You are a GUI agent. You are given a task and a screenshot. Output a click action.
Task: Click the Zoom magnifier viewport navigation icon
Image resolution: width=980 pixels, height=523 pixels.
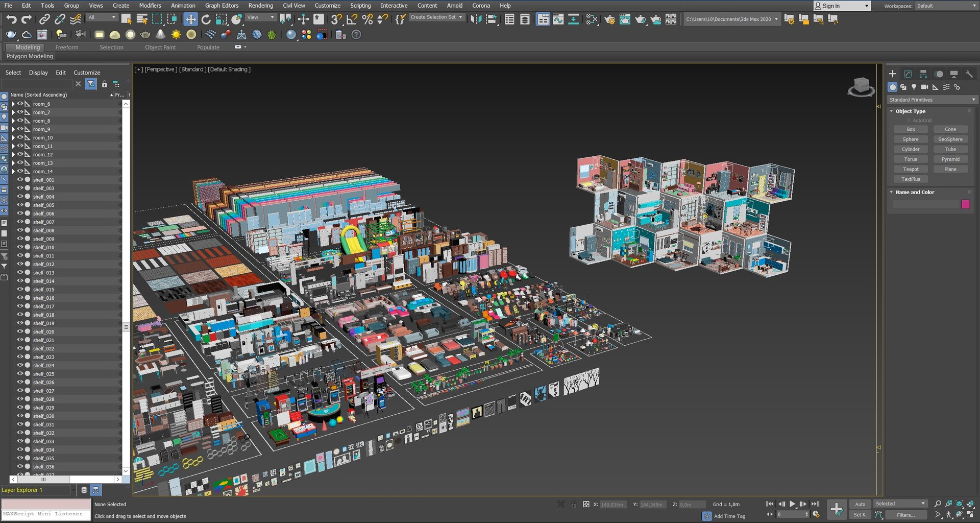(938, 504)
